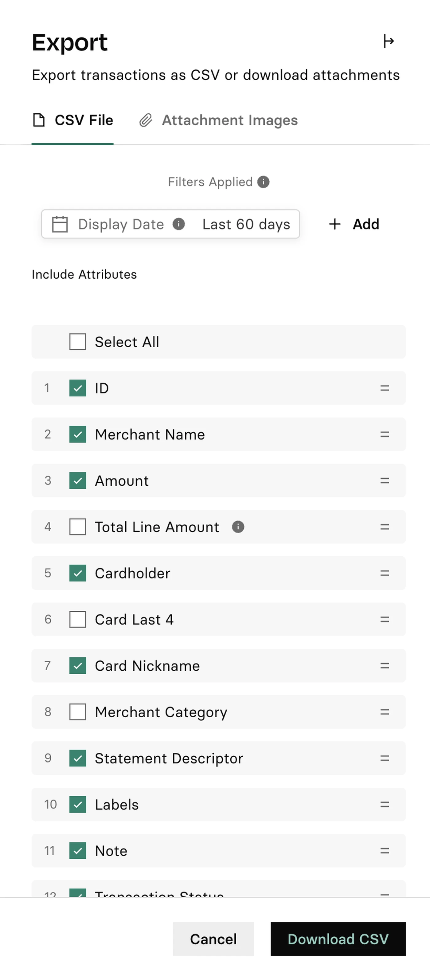
Task: Click the drag handle on the ID row
Action: point(384,388)
